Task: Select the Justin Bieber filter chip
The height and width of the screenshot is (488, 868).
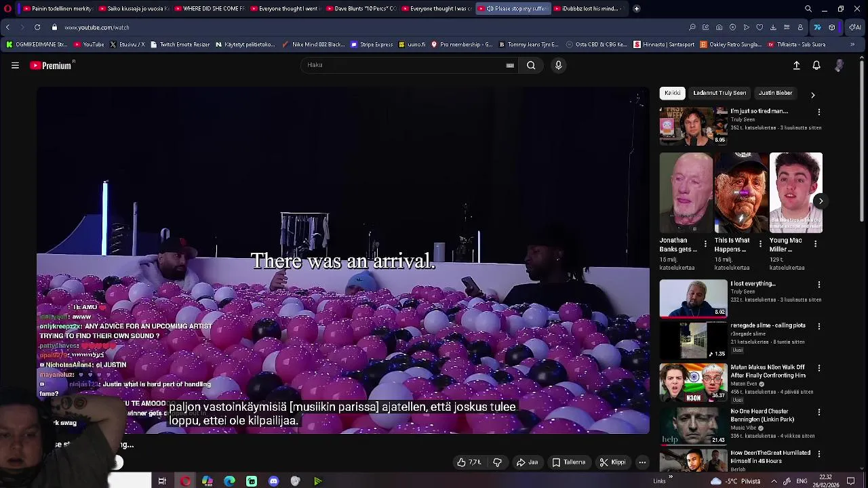Action: tap(775, 93)
